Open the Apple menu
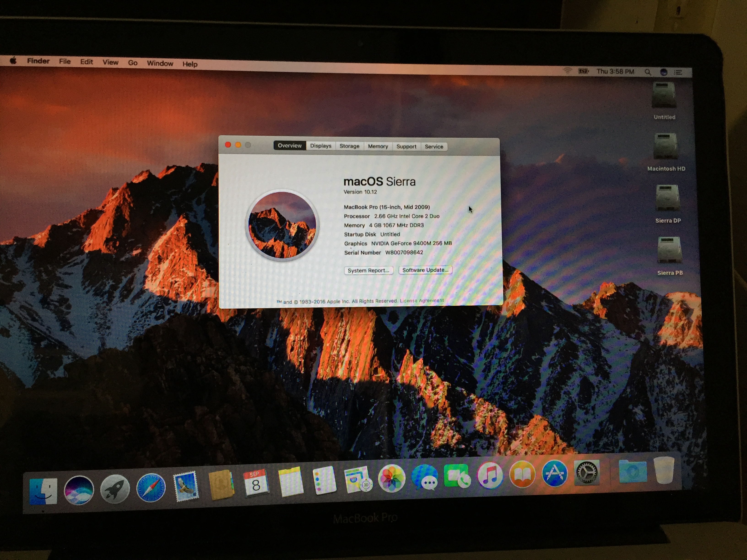Viewport: 747px width, 560px height. click(x=13, y=61)
